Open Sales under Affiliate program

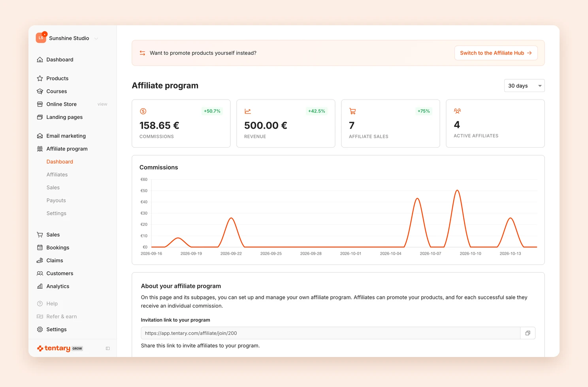(53, 188)
